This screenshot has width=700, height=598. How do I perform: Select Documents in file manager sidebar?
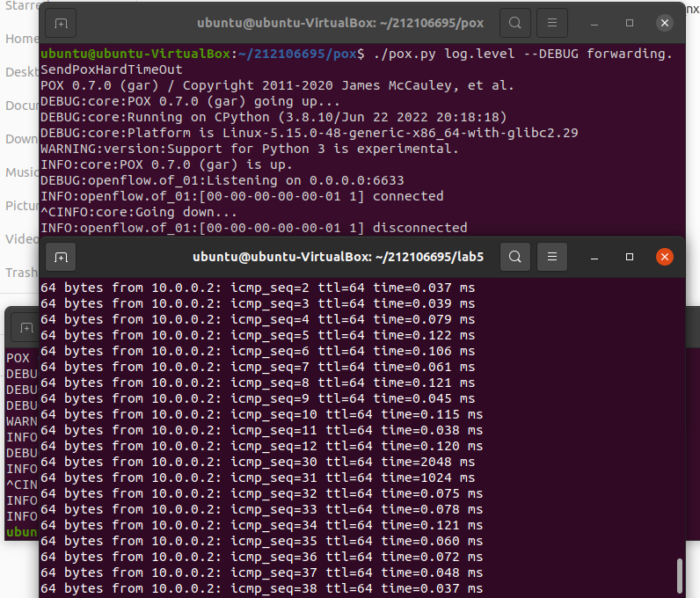pyautogui.click(x=21, y=106)
